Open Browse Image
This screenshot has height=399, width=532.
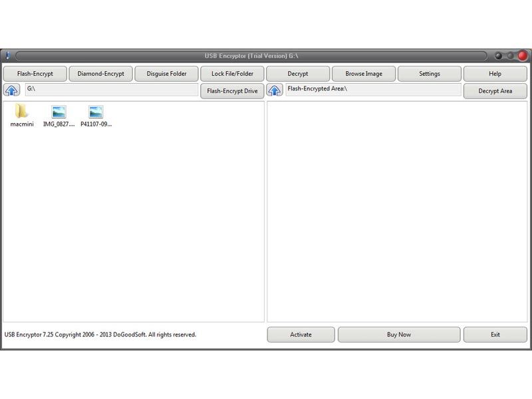364,74
